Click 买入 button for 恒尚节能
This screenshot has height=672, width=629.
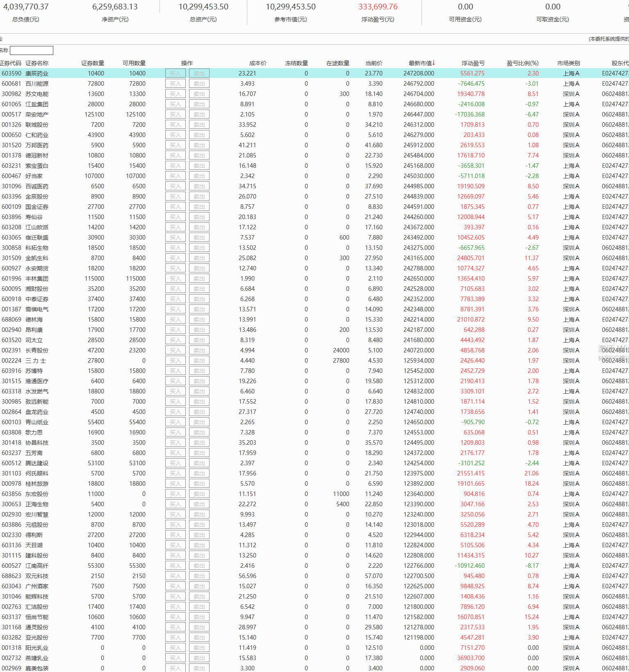[x=175, y=617]
